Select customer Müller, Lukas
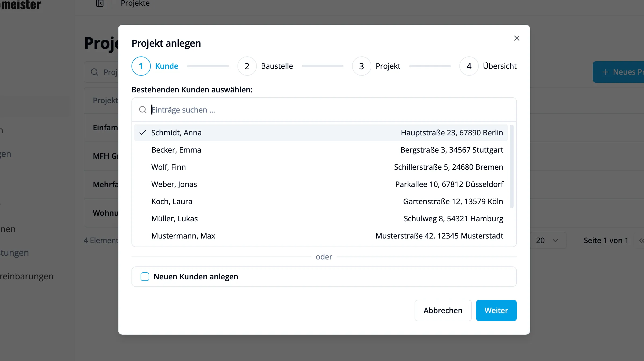Image resolution: width=644 pixels, height=361 pixels. pyautogui.click(x=321, y=219)
